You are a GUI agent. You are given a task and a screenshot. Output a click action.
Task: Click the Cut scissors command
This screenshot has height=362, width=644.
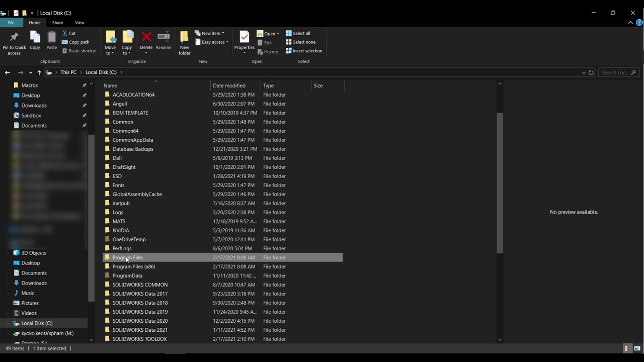coord(69,33)
